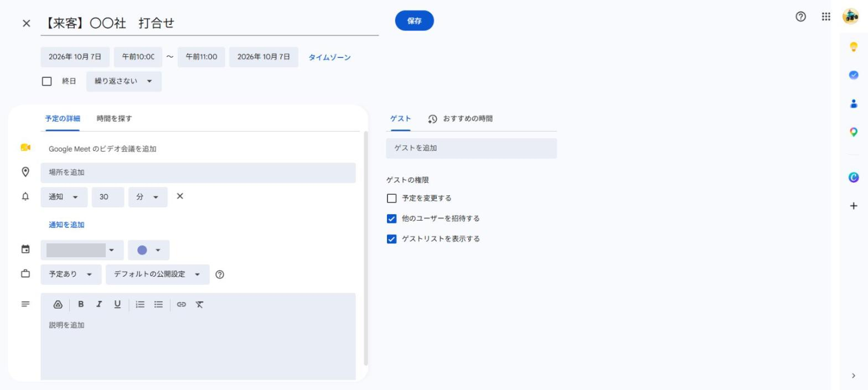
Task: Uncheck ゲストリストを表示する permission
Action: [x=392, y=239]
